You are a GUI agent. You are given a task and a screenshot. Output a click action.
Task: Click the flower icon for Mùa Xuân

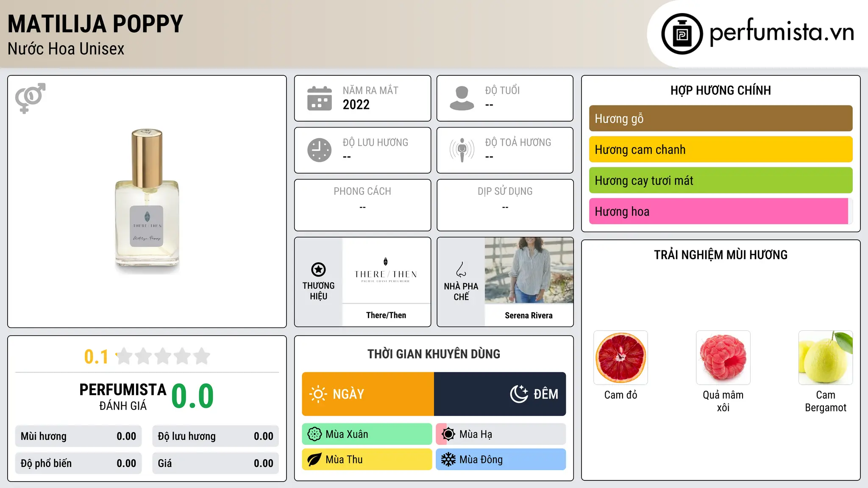point(314,434)
